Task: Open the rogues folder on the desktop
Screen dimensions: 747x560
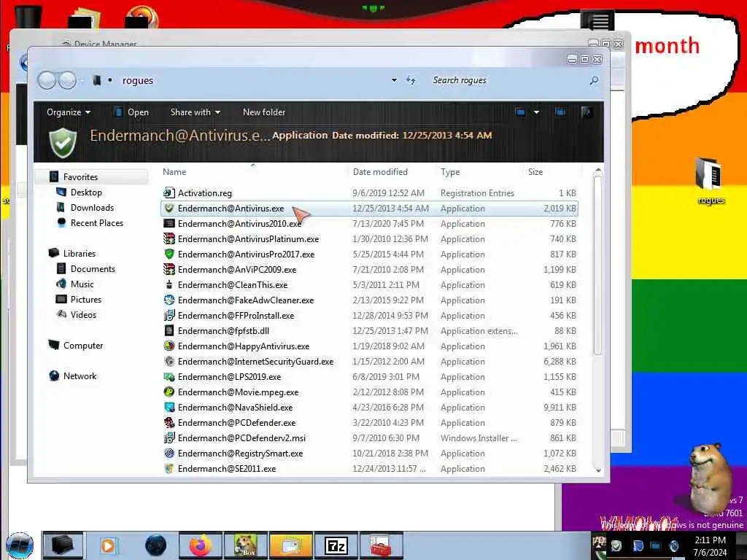Action: (x=710, y=180)
